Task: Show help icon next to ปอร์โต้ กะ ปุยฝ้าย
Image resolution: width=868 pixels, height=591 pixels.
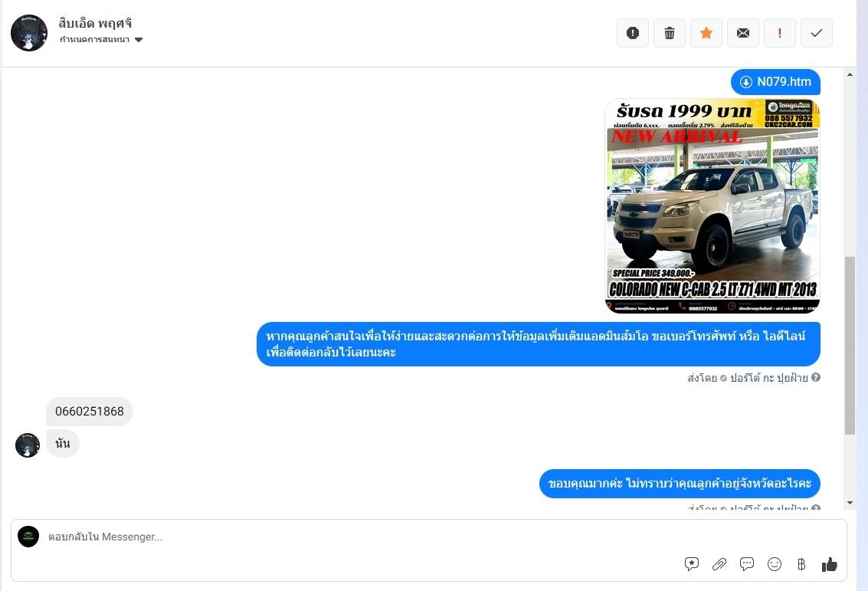Action: [816, 377]
